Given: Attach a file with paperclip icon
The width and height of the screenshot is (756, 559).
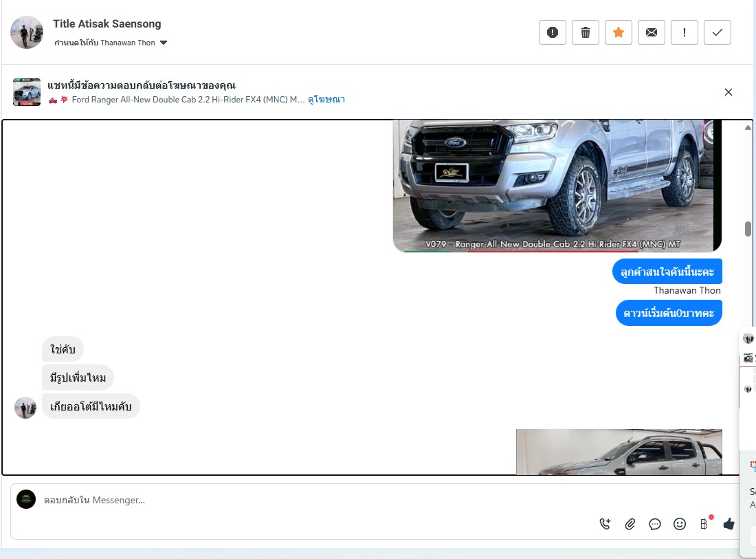Looking at the screenshot, I should click(630, 524).
